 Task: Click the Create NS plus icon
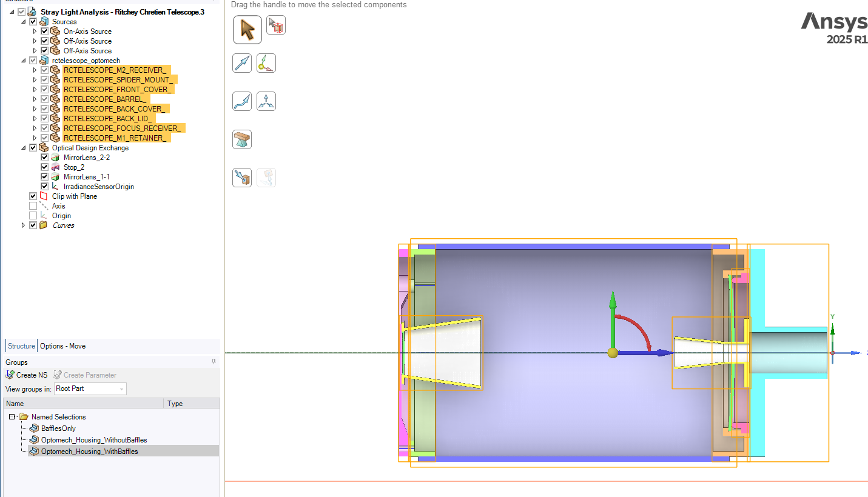pos(10,375)
